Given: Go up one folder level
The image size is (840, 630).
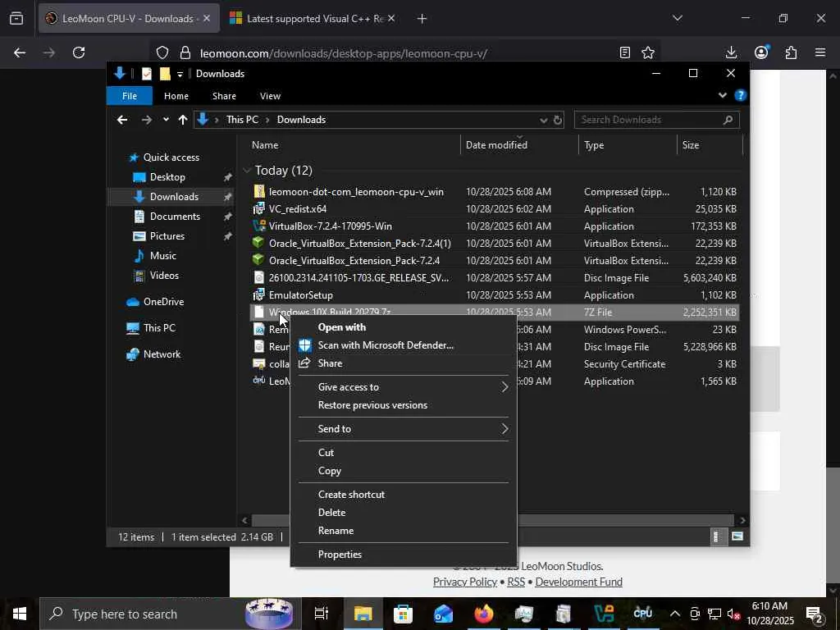Looking at the screenshot, I should 183,120.
